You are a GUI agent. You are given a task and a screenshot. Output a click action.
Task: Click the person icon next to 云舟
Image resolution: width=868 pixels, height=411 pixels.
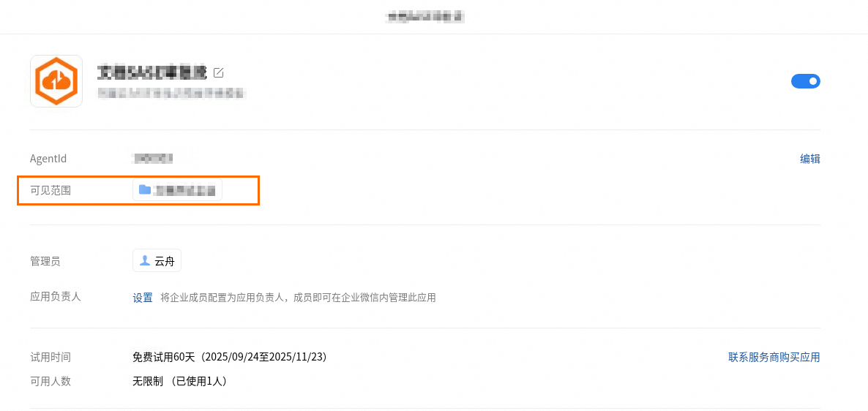tap(145, 260)
